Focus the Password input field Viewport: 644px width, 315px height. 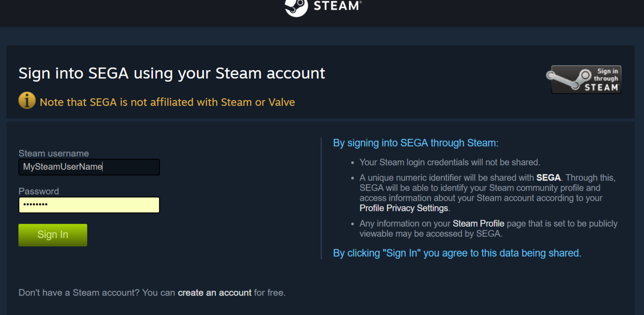point(89,205)
